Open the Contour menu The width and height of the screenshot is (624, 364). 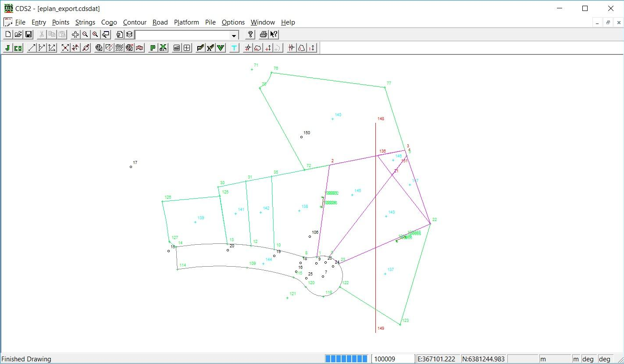135,22
